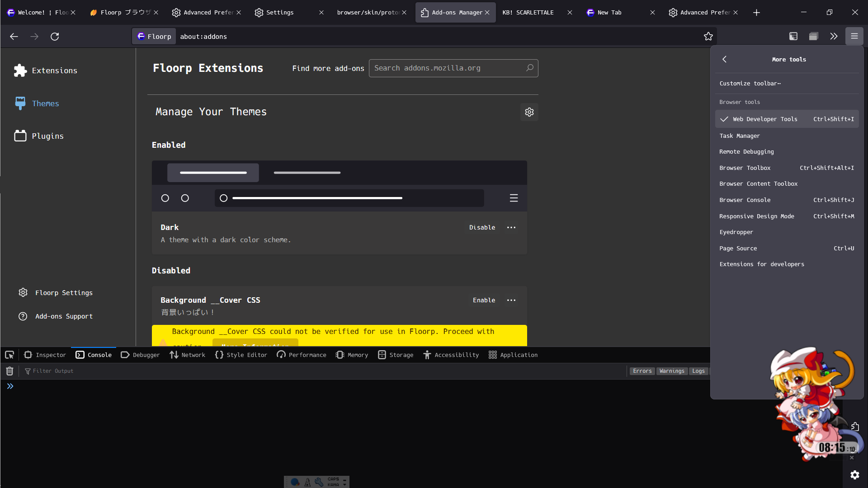Open more options for Background Cover CSS
This screenshot has height=488, width=868.
click(511, 300)
